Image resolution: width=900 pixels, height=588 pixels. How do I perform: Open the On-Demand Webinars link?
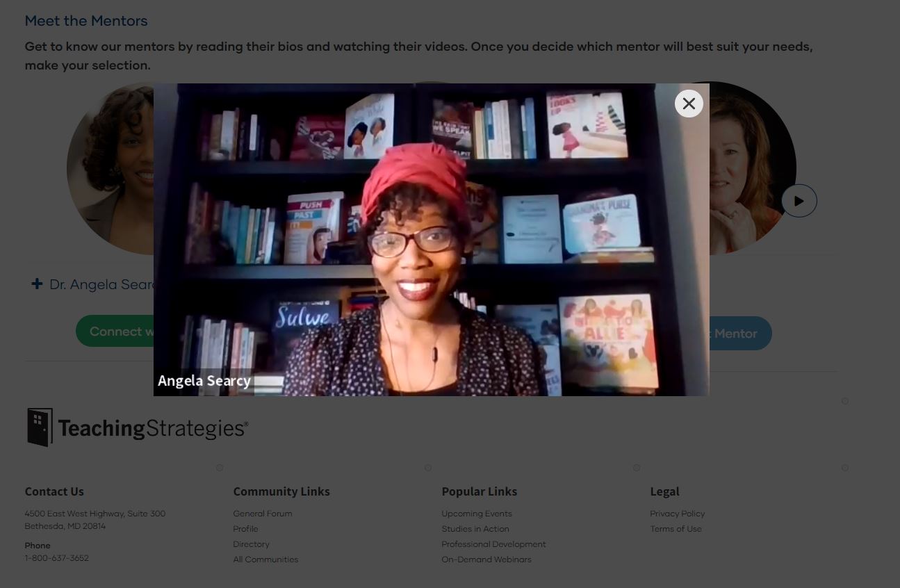pos(486,560)
